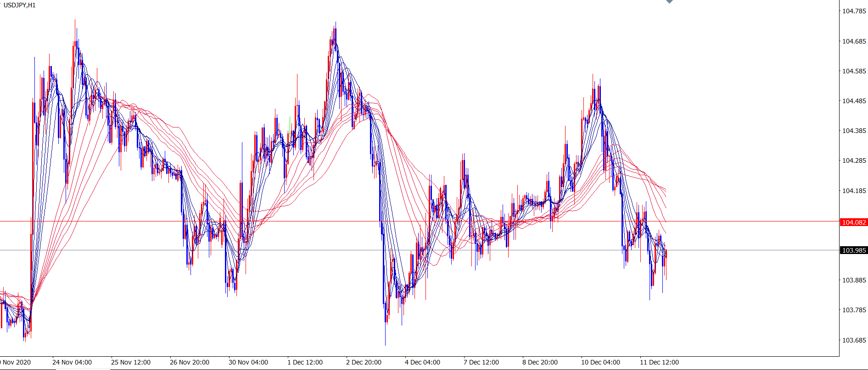Click the 104.485 price scale label
Image resolution: width=868 pixels, height=370 pixels.
coord(854,101)
